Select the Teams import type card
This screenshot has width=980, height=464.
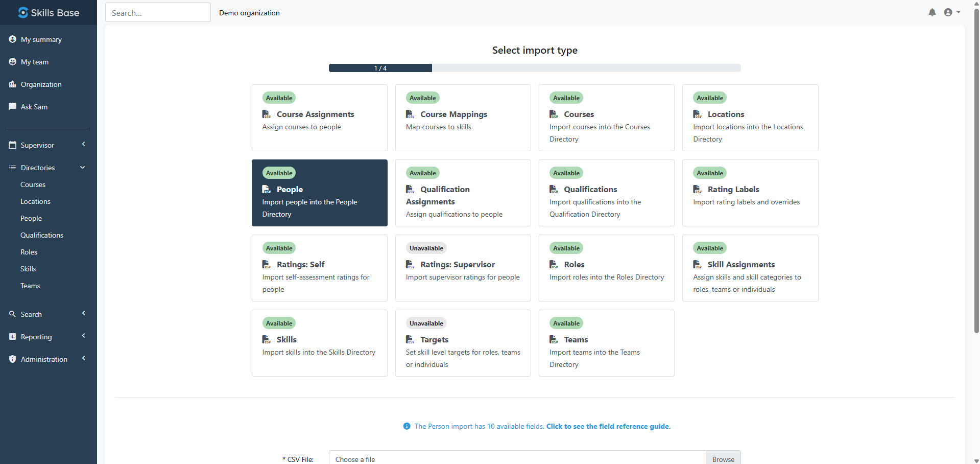[606, 343]
